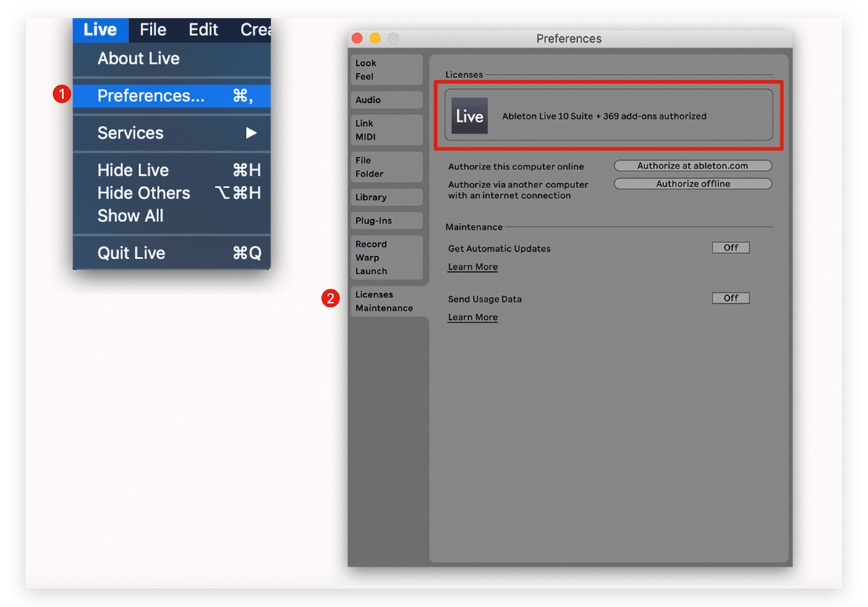Toggle Send Usage Data Off switch
The width and height of the screenshot is (868, 607).
pos(731,298)
